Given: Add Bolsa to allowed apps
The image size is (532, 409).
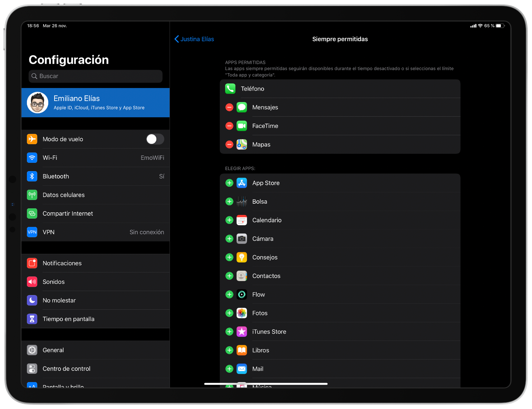Looking at the screenshot, I should (x=229, y=202).
